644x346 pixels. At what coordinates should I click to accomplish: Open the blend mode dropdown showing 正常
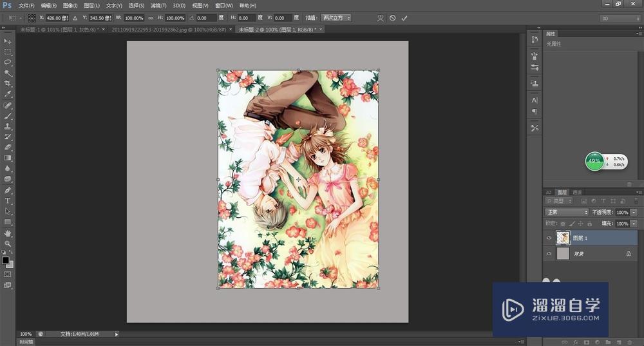[x=567, y=212]
